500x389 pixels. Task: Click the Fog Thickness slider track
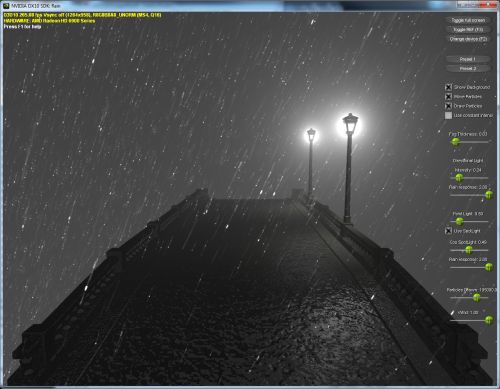click(469, 142)
